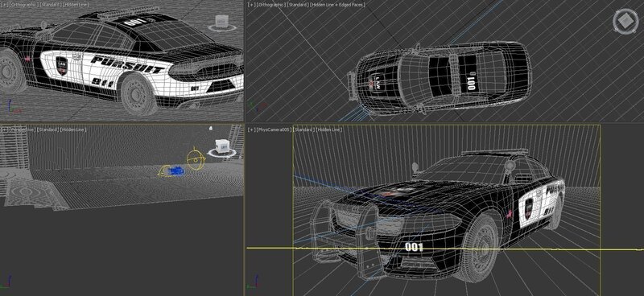
Task: Click the axis tripod in the top-left viewport
Action: [x=12, y=106]
